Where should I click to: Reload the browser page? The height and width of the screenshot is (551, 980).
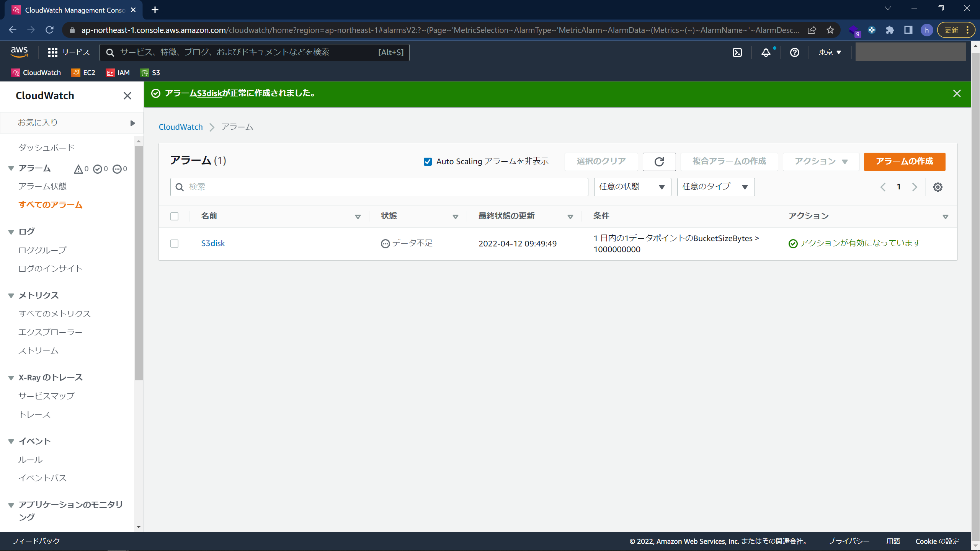click(x=49, y=30)
